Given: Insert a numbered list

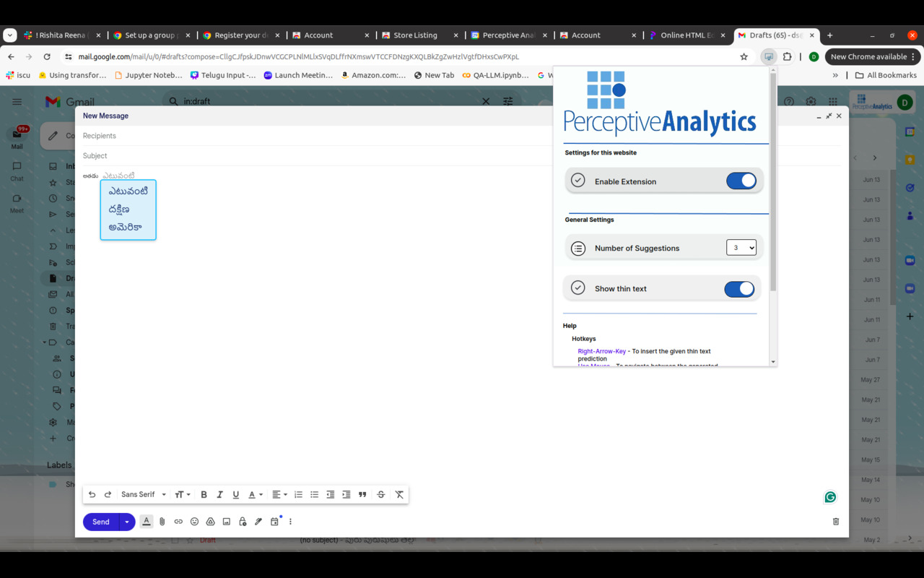Looking at the screenshot, I should coord(298,494).
